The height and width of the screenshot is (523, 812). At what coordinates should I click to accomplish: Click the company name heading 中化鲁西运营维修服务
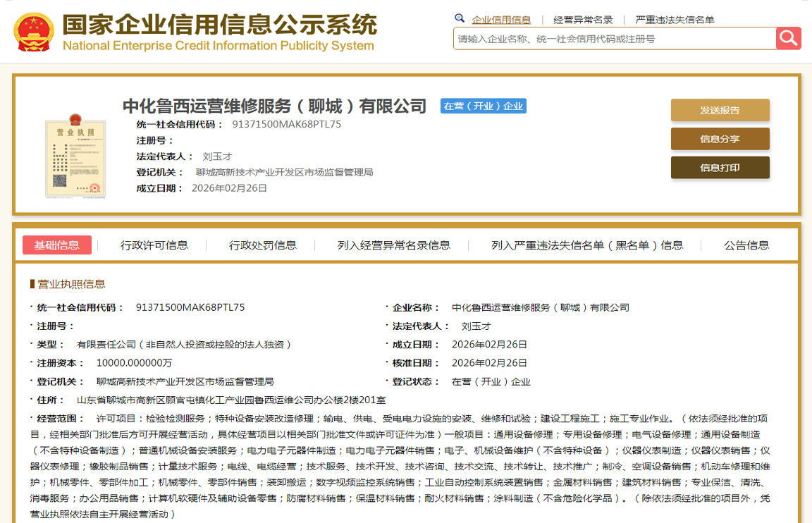[274, 106]
